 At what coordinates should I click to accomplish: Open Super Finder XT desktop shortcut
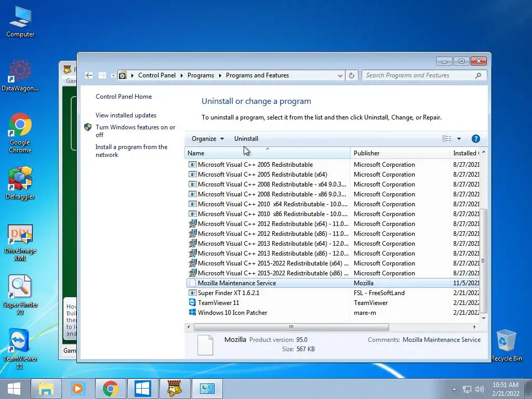click(x=20, y=295)
